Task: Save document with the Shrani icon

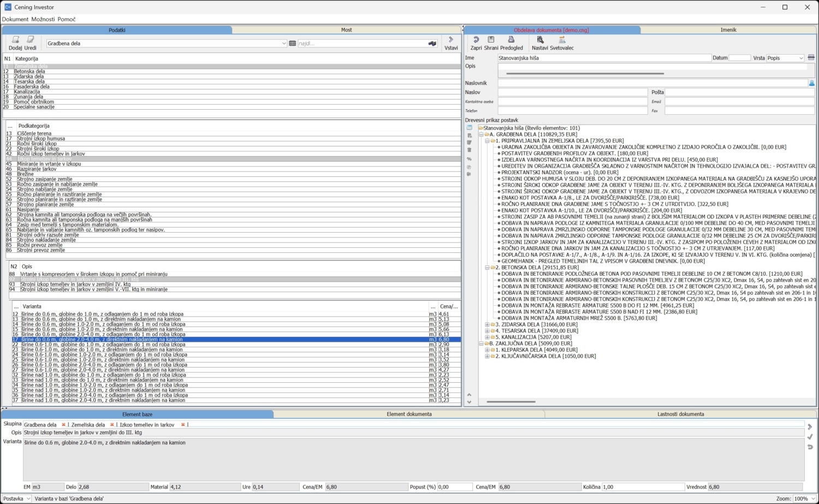Action: pos(491,40)
